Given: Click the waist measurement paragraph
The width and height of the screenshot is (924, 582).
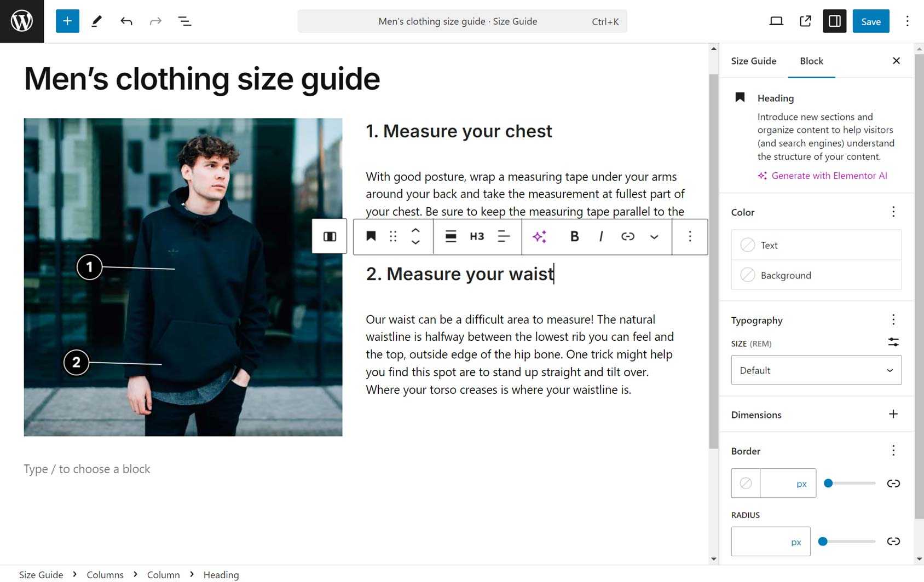Looking at the screenshot, I should pyautogui.click(x=520, y=354).
